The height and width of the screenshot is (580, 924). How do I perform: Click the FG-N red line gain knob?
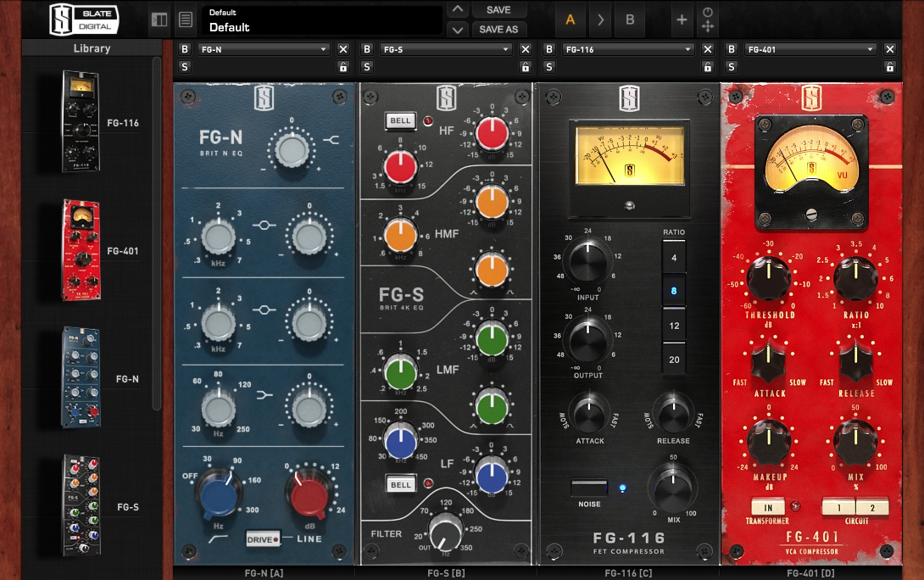click(309, 494)
